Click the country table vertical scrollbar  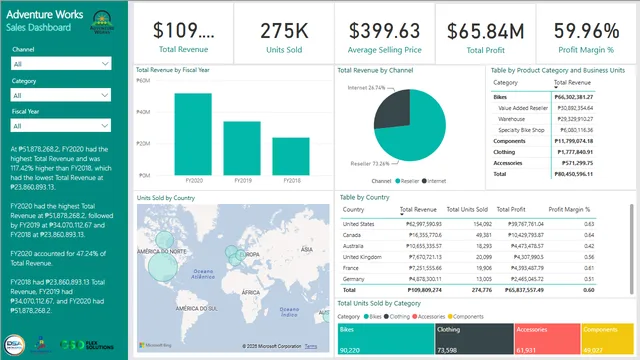[x=631, y=249]
